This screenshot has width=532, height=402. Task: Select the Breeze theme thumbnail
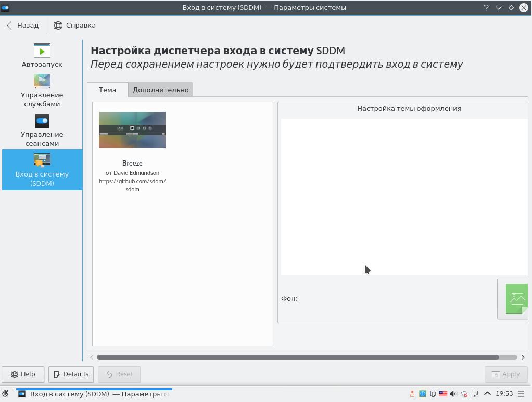132,130
